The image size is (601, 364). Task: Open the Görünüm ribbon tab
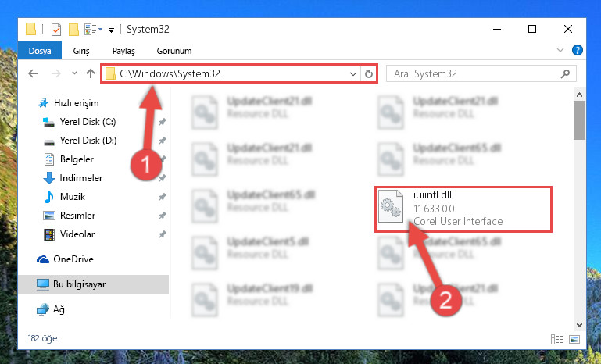(174, 51)
